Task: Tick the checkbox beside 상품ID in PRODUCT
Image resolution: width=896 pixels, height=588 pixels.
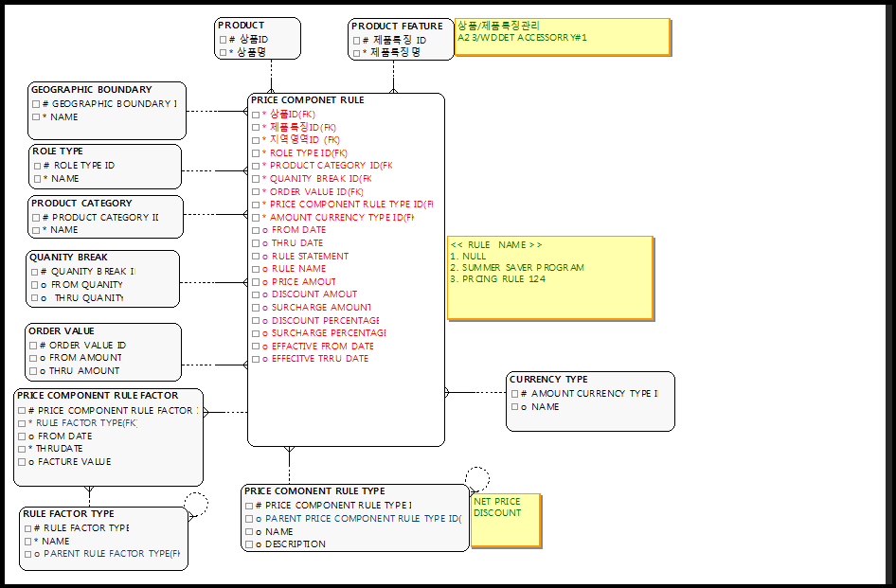Action: pyautogui.click(x=224, y=40)
